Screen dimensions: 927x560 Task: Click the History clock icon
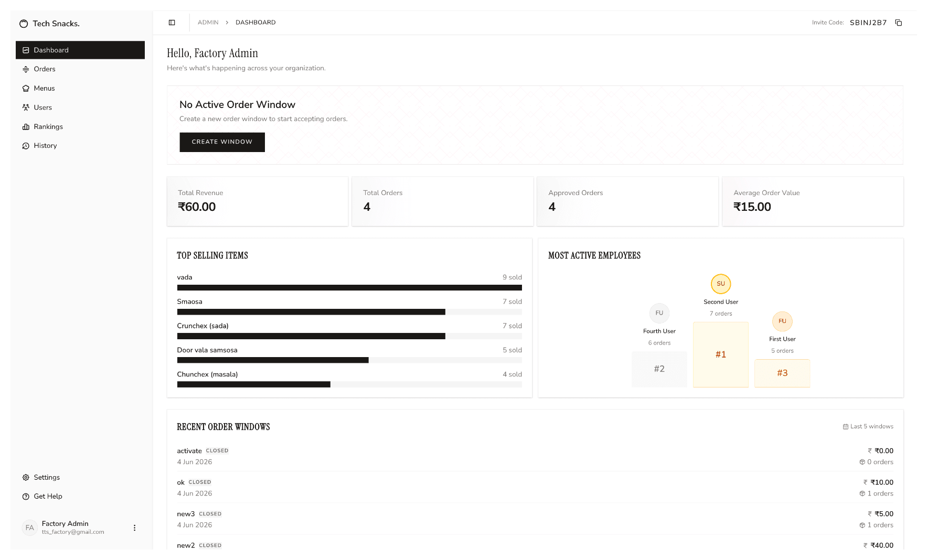tap(26, 146)
